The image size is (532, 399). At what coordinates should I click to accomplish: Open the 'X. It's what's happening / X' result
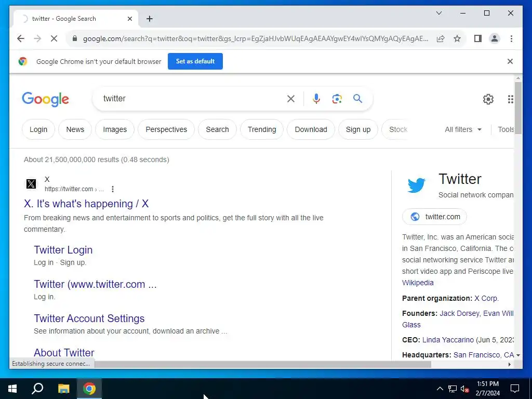86,204
